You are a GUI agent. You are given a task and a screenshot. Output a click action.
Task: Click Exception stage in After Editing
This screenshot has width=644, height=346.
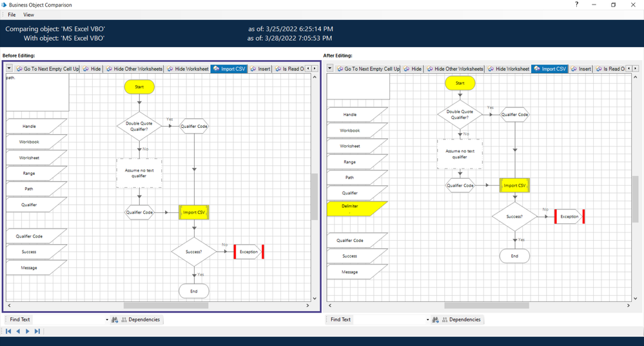point(569,216)
